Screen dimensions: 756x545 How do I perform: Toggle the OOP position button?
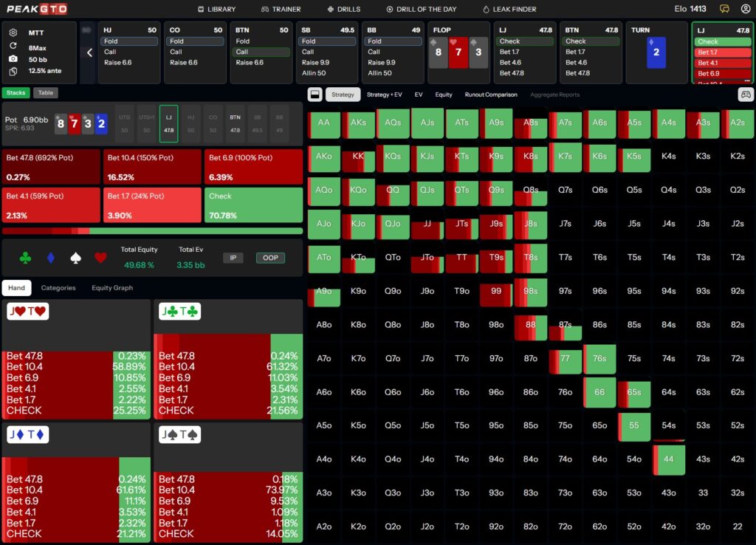click(x=270, y=258)
